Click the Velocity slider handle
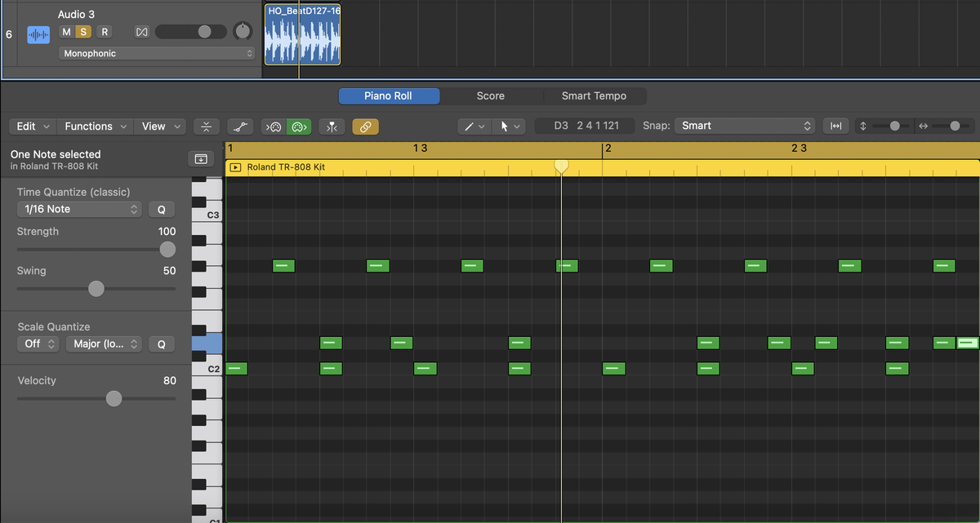The height and width of the screenshot is (523, 980). click(114, 398)
